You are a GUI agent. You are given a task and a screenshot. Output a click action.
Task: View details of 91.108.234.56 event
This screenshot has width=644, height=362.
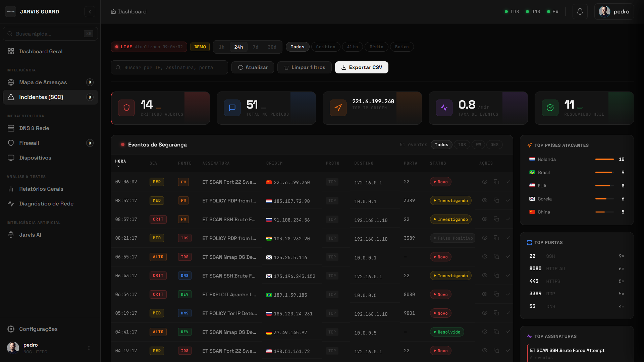click(485, 219)
